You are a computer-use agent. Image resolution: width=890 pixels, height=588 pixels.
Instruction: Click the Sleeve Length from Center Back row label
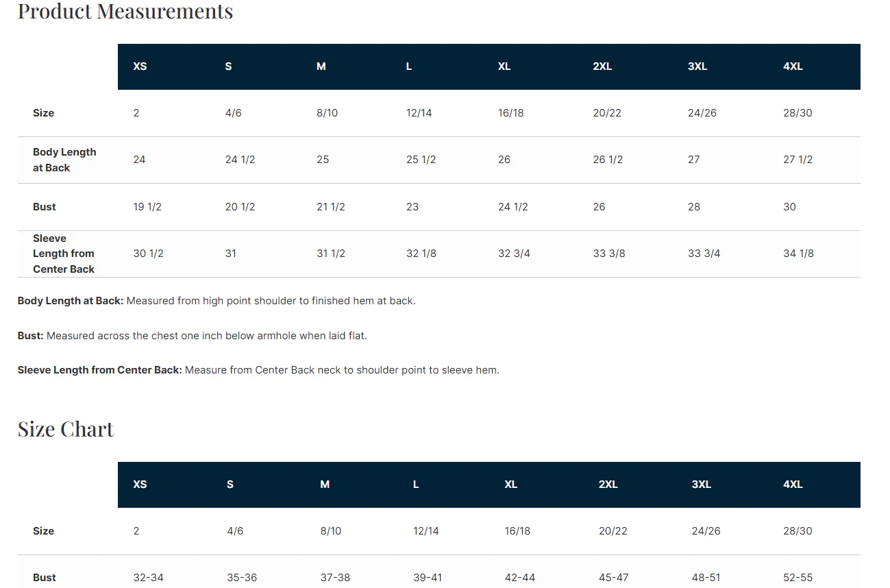coord(64,254)
